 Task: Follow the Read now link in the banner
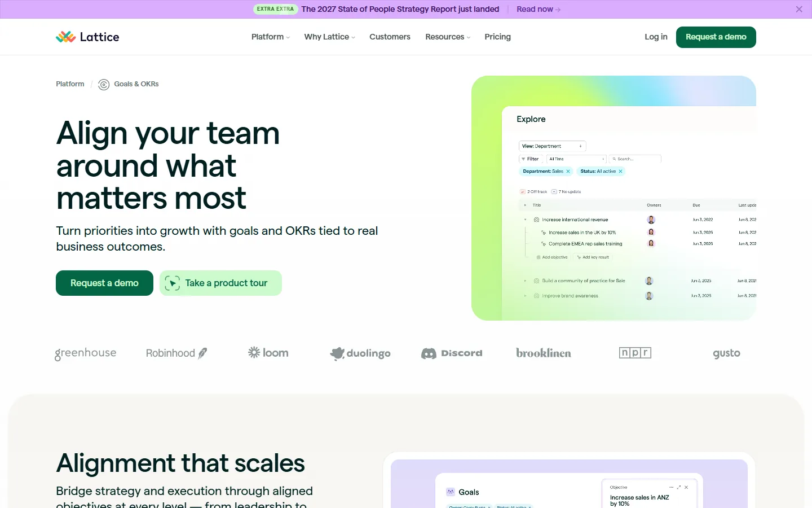point(539,9)
